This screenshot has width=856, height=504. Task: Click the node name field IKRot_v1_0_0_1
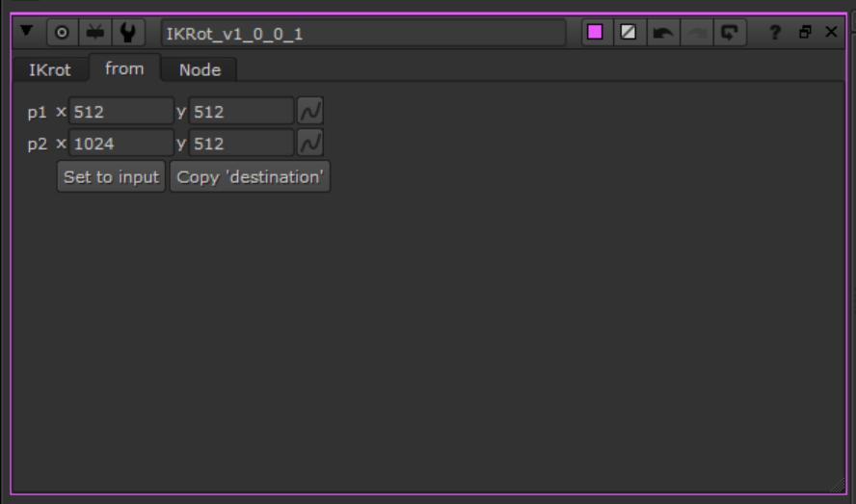362,33
